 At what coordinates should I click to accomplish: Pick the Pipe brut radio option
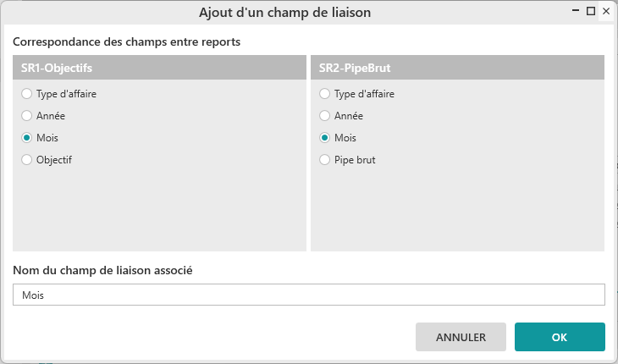(x=325, y=159)
